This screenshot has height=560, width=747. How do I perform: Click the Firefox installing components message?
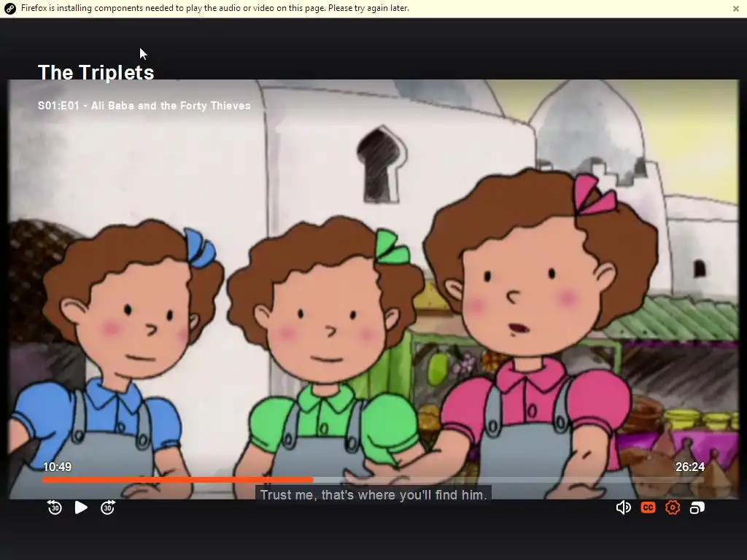[x=215, y=8]
